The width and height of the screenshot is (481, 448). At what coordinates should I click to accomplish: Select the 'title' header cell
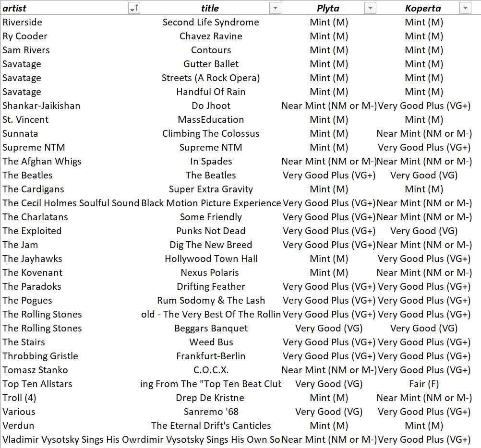[210, 8]
